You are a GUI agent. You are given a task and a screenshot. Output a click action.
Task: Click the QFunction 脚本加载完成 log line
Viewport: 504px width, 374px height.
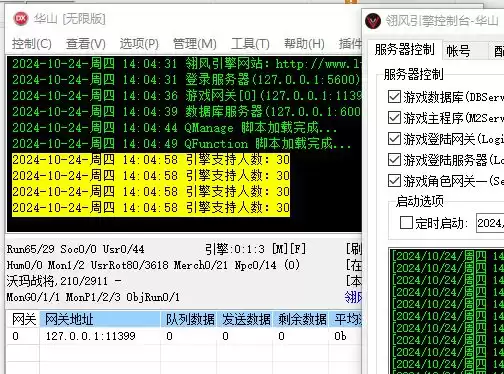[x=181, y=143]
